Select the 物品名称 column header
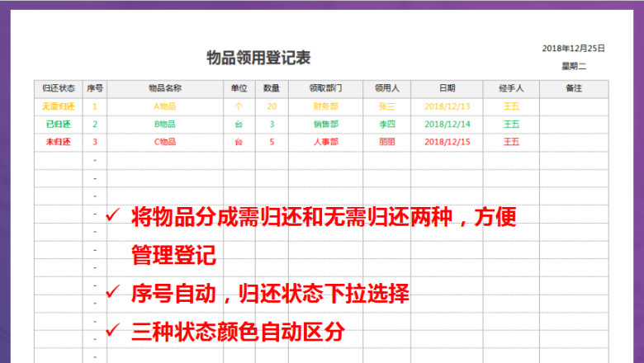Viewport: 644px width, 363px height. (165, 88)
